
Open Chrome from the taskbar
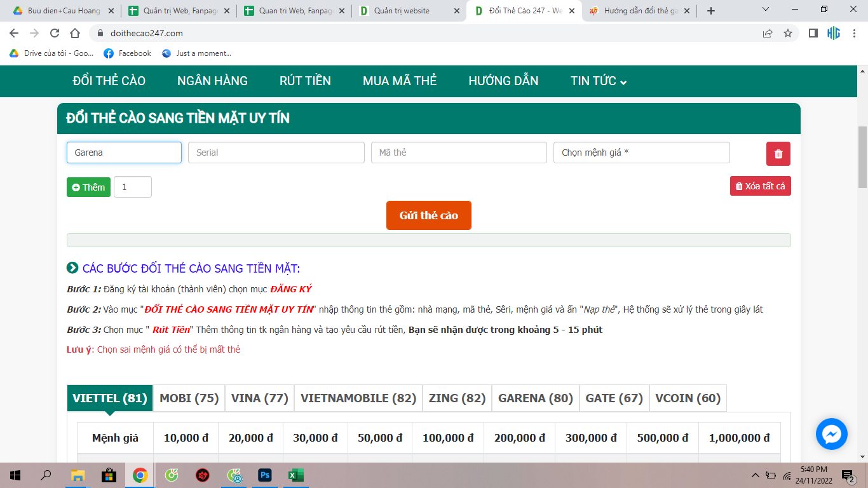pyautogui.click(x=140, y=475)
